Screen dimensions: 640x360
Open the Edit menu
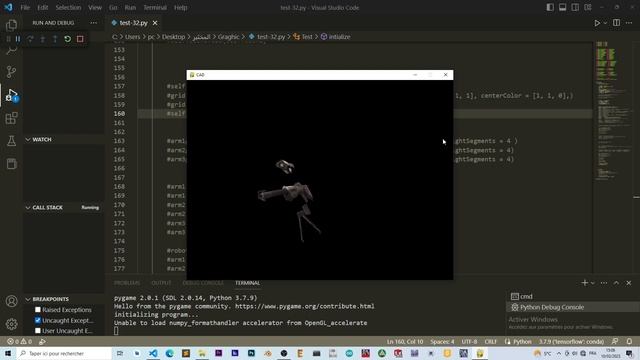[x=42, y=7]
